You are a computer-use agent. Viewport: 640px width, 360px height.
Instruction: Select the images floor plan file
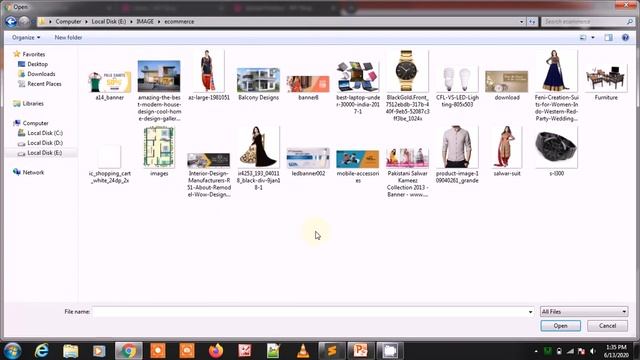[x=159, y=151]
